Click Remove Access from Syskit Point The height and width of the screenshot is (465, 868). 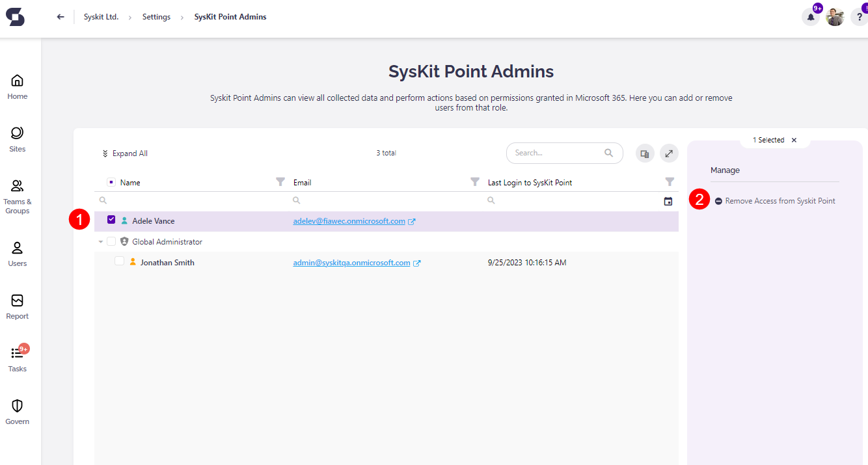[x=780, y=201]
